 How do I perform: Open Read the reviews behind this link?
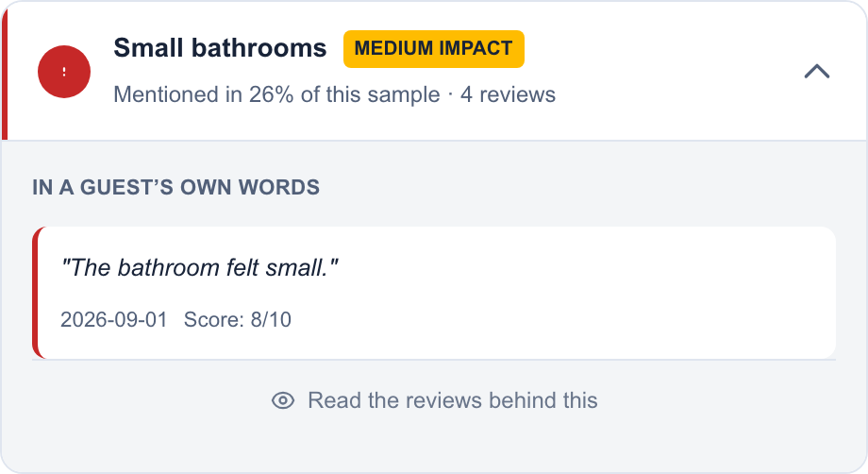pyautogui.click(x=435, y=400)
